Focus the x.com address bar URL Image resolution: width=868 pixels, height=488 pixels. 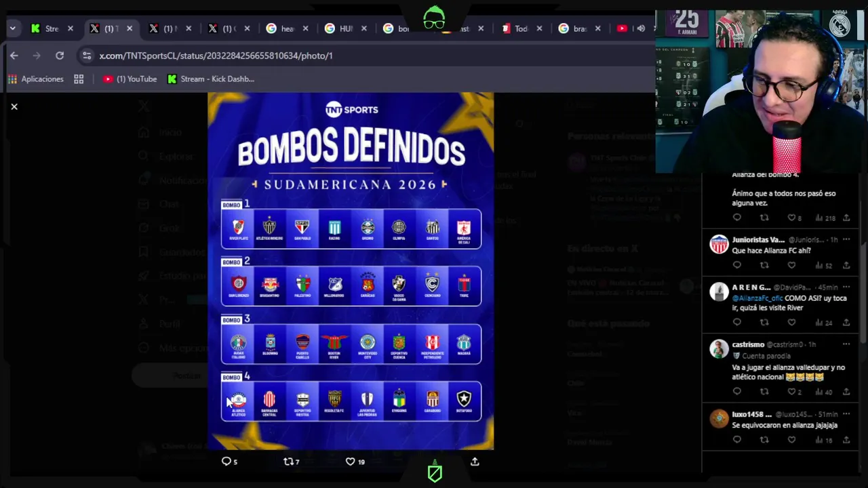(x=216, y=56)
